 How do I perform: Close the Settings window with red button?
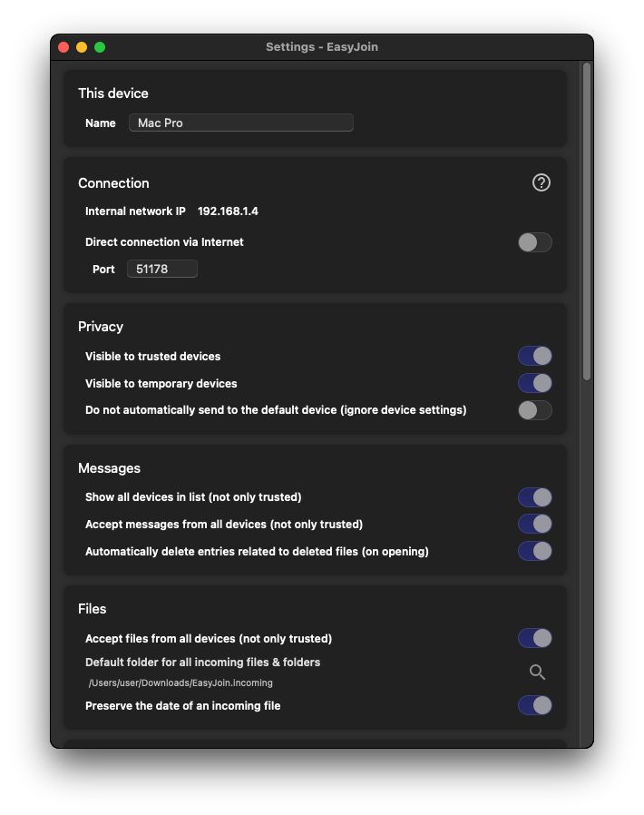point(63,47)
